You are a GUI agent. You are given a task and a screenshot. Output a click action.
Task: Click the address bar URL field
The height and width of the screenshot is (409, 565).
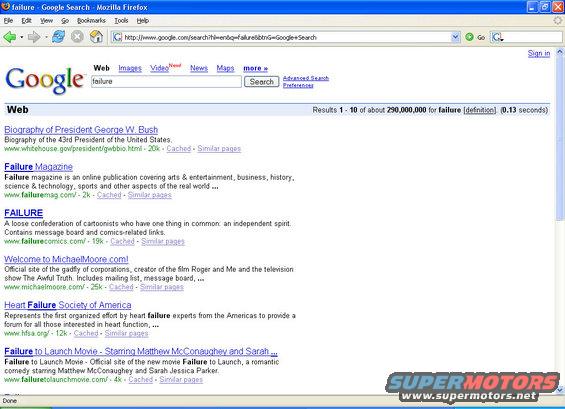(286, 37)
